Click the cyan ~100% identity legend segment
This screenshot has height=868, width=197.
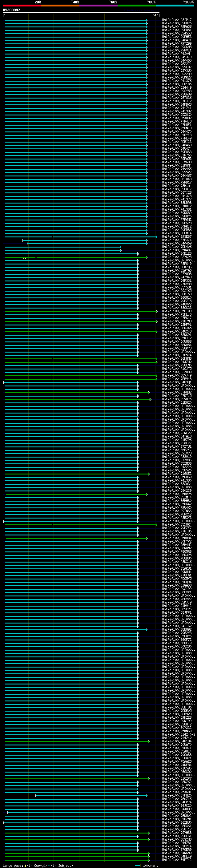[x=175, y=6]
